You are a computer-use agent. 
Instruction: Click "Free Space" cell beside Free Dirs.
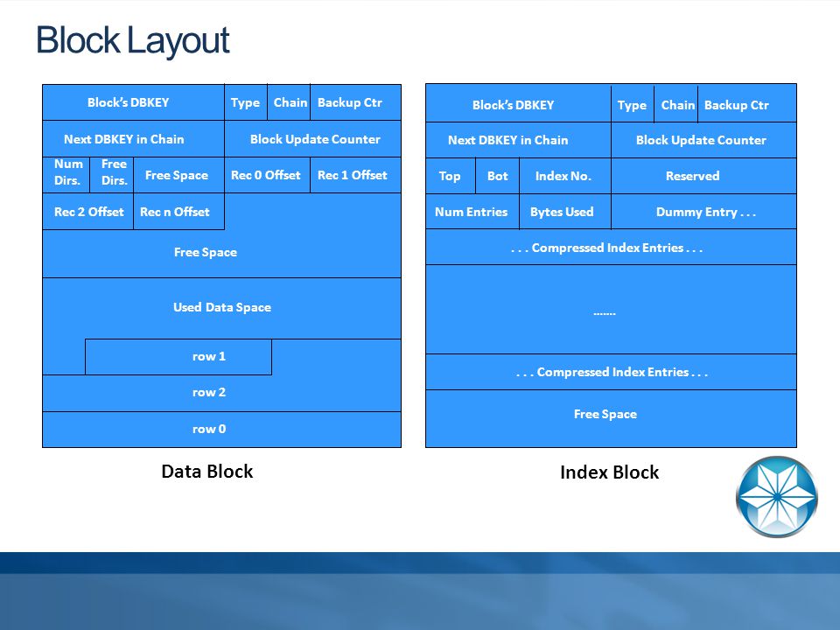click(178, 175)
